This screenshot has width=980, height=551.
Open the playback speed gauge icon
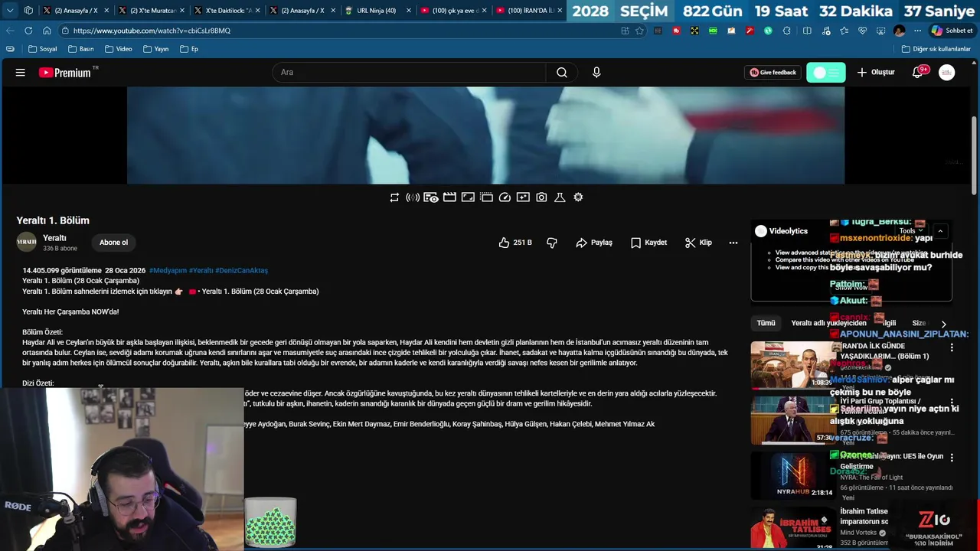(505, 197)
